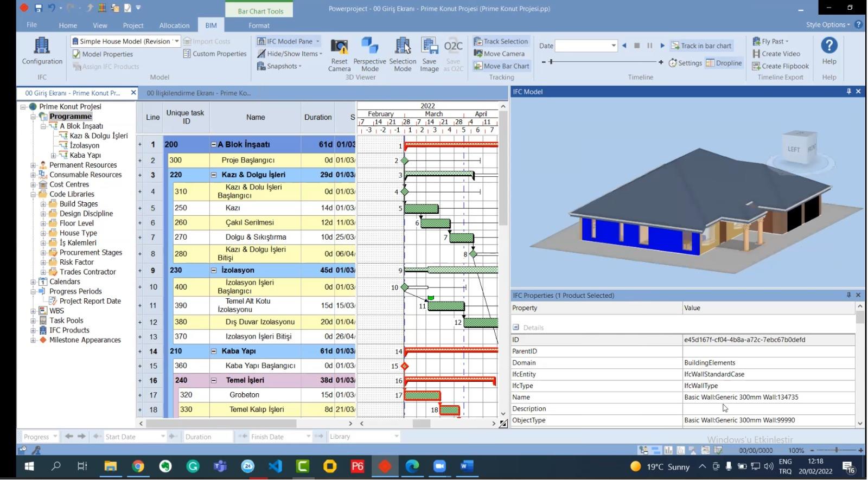
Task: Open the Simple House Model dropdown
Action: pos(176,41)
